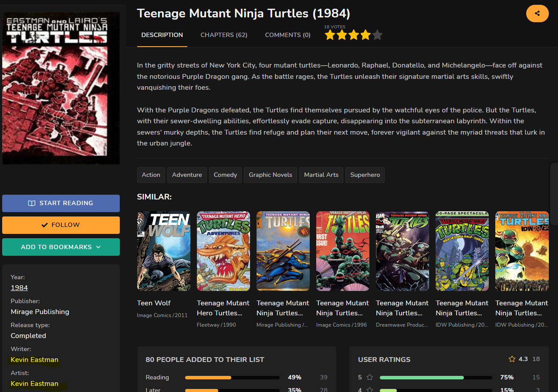Click the 5-star 75% rating bar
Screen dimensions: 558x392
click(x=436, y=378)
